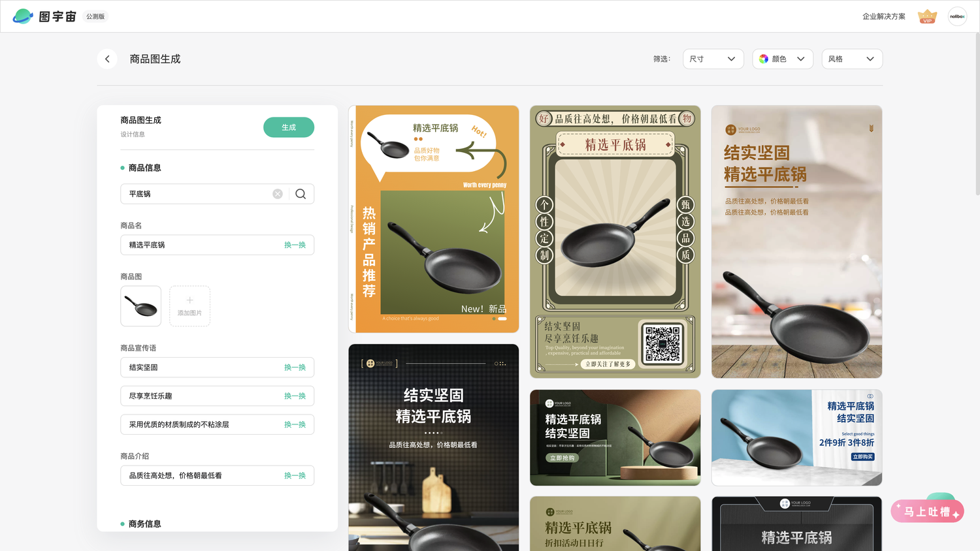The width and height of the screenshot is (980, 551).
Task: Click the magnifier search icon
Action: pos(301,194)
